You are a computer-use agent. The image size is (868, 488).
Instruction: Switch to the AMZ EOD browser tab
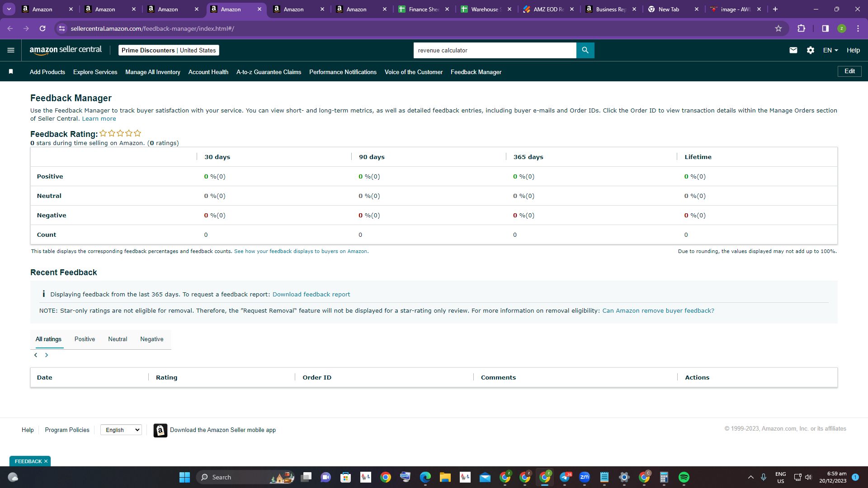pos(548,9)
